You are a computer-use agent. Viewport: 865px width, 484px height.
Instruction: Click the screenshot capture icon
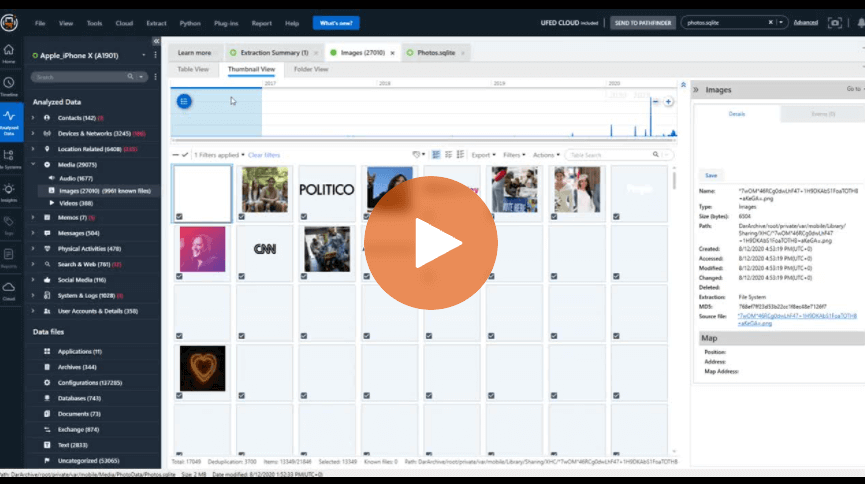pyautogui.click(x=834, y=23)
